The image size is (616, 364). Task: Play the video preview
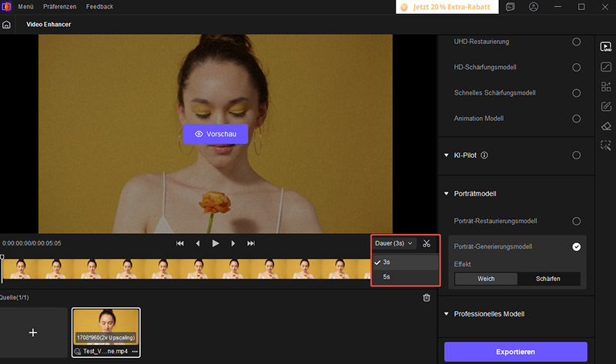click(x=216, y=243)
